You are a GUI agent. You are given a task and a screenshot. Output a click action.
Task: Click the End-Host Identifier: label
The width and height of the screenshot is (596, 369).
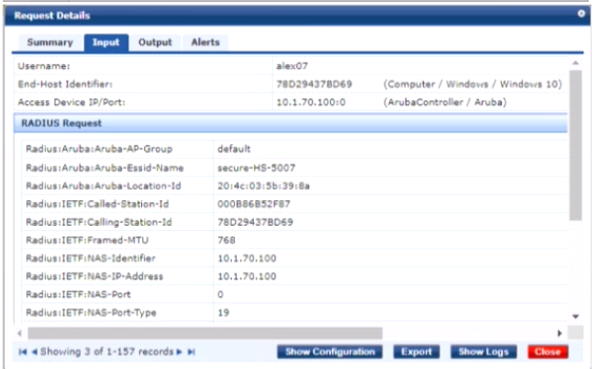65,84
